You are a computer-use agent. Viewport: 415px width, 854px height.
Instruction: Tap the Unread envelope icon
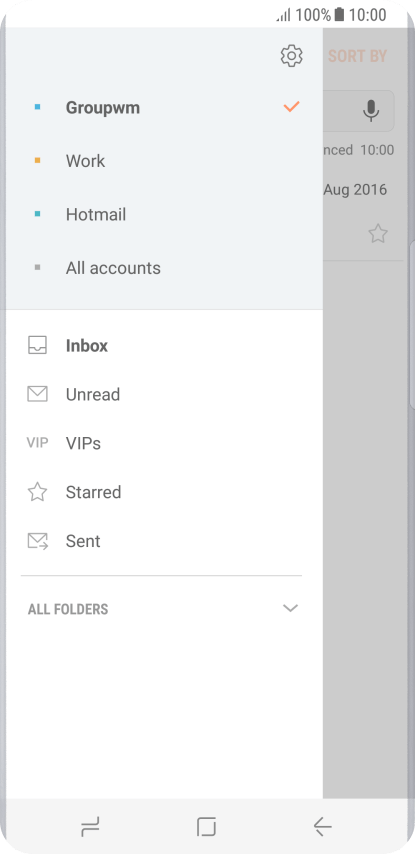coord(38,394)
